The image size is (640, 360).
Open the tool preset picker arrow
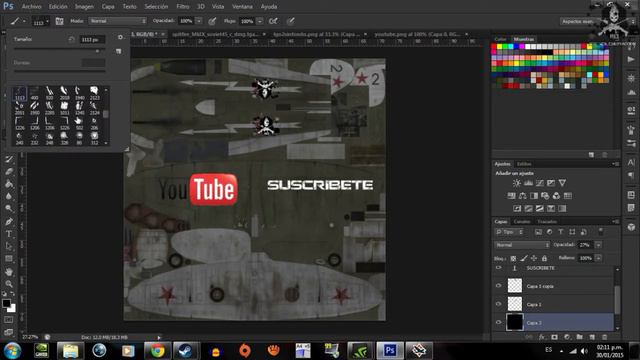click(24, 21)
